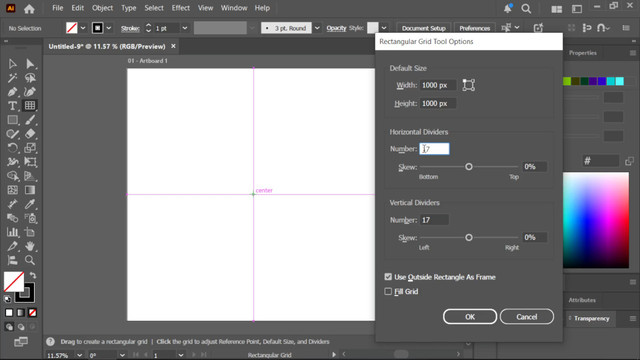Open the Effect menu
Image resolution: width=640 pixels, height=360 pixels.
click(180, 8)
